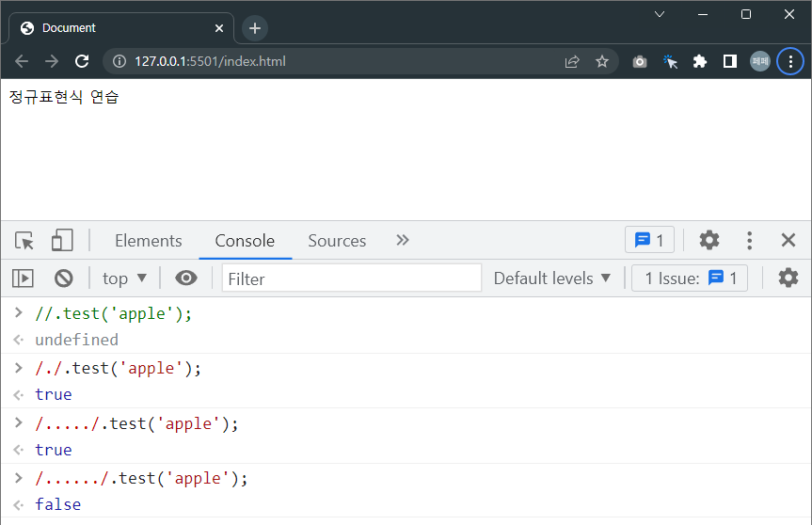This screenshot has height=525, width=812.
Task: Create a live expression with eye icon
Action: [x=186, y=278]
